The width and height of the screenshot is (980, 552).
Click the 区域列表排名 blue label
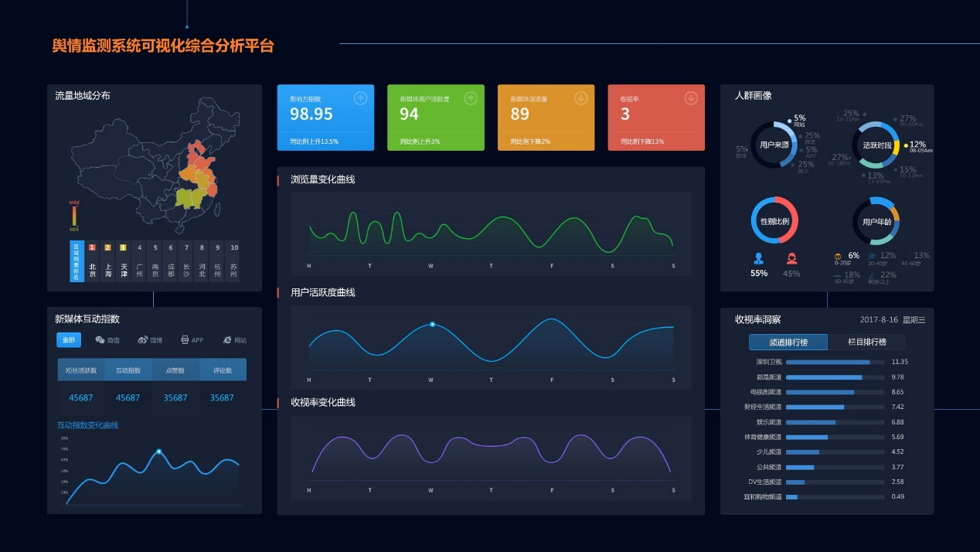pyautogui.click(x=77, y=261)
